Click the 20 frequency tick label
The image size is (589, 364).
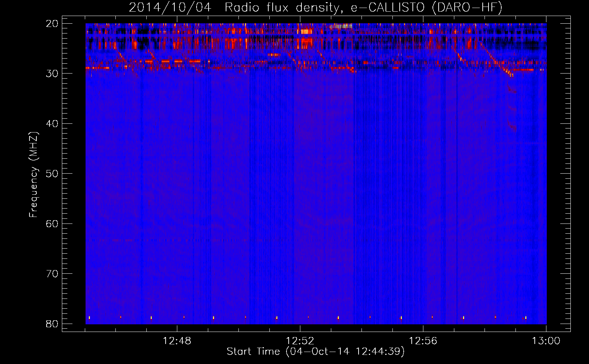(52, 24)
